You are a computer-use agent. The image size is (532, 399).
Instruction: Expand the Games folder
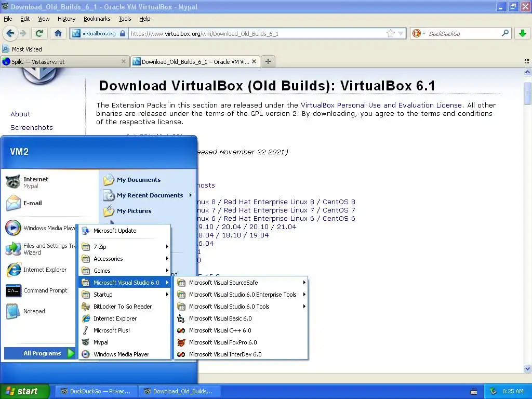click(x=125, y=271)
